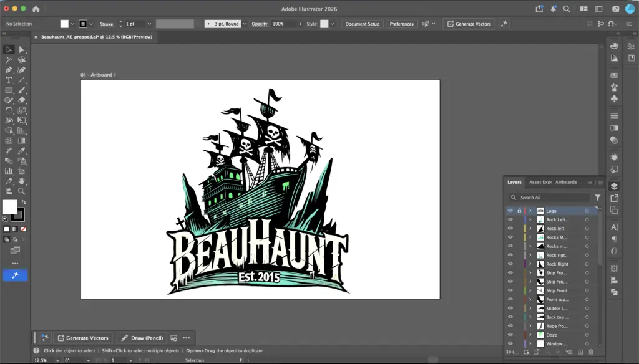Open the 3 pt. Round brush dropdown
This screenshot has height=364, width=639.
[x=245, y=24]
